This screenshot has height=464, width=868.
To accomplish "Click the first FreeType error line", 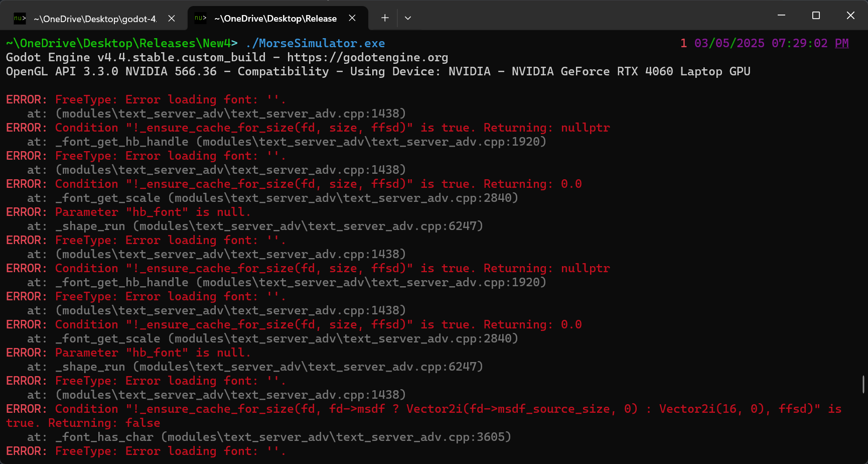I will click(146, 99).
